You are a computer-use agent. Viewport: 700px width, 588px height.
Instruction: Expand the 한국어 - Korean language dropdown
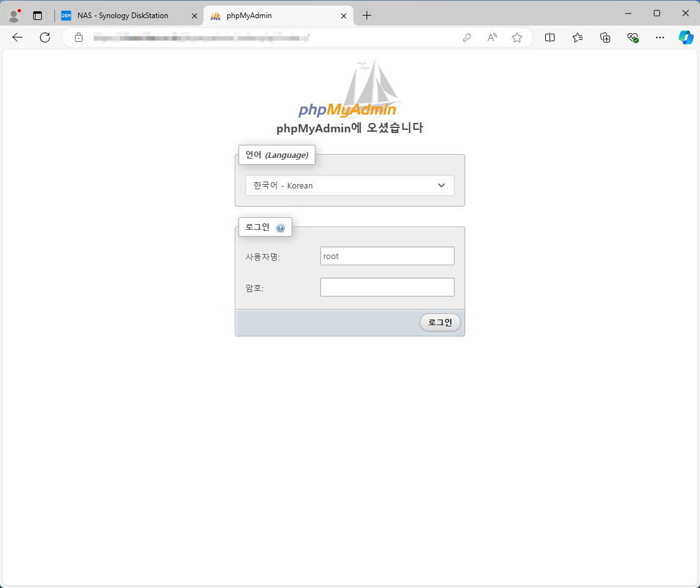tap(350, 185)
